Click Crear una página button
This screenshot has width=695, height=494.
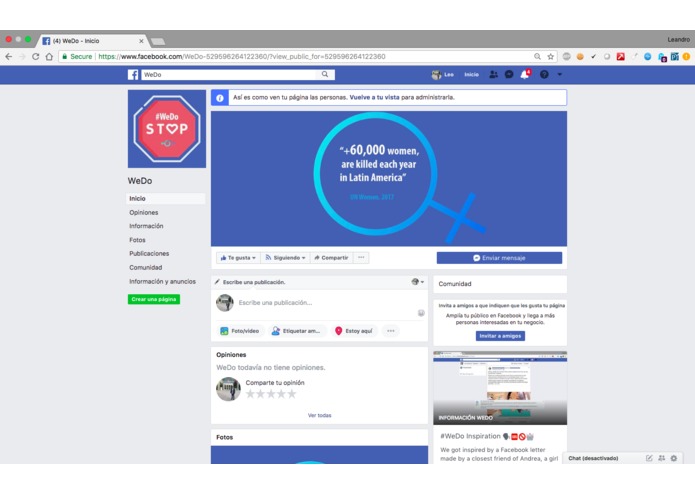(x=154, y=300)
